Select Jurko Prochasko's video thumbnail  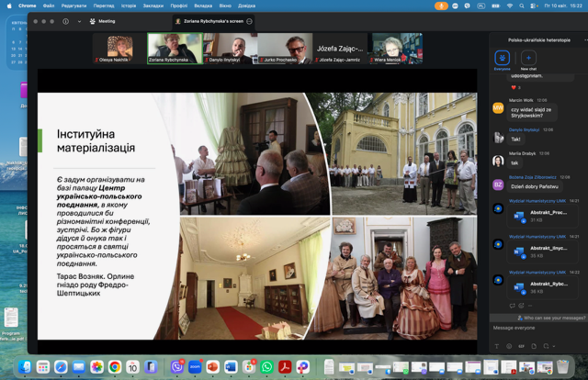(284, 48)
